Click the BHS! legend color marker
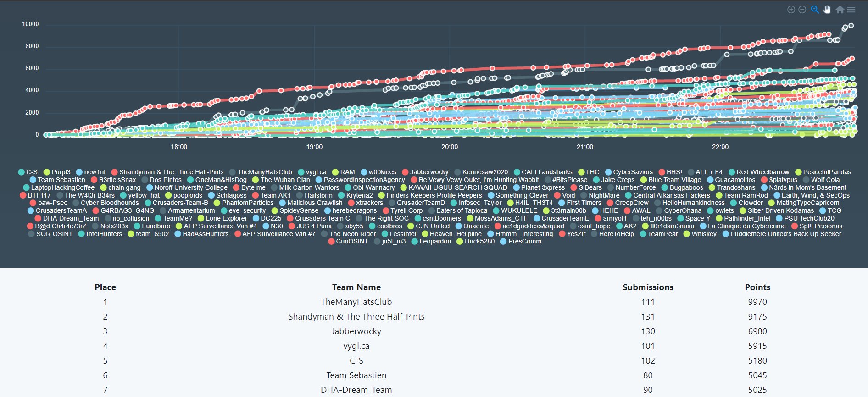 (662, 172)
